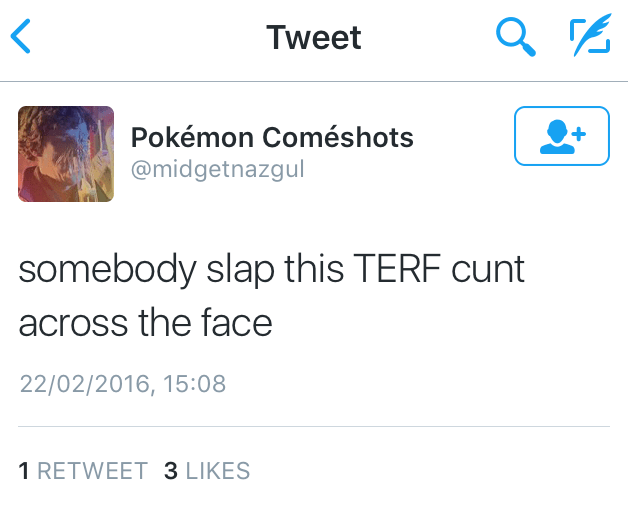Tap the plus sign on the follow button
Screen dimensions: 628x512
[579, 133]
